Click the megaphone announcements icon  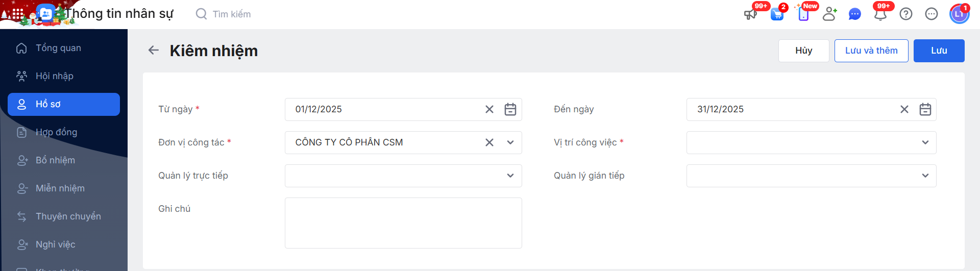click(750, 14)
